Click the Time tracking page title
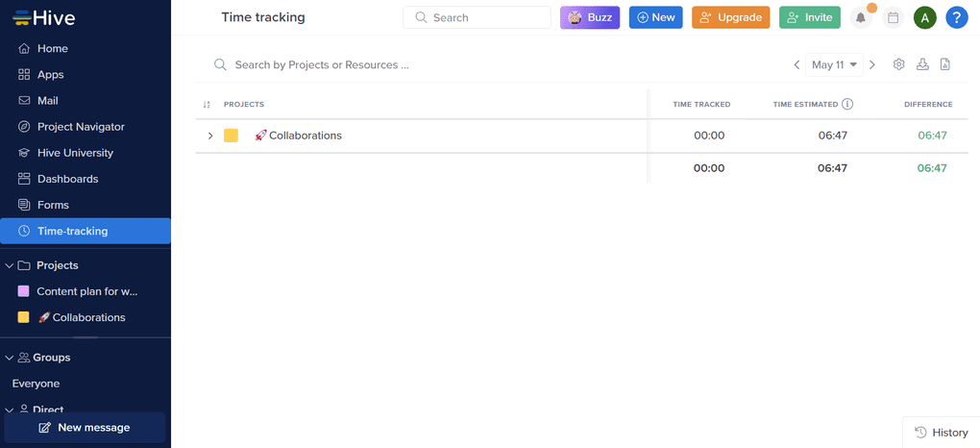Viewport: 980px width, 448px height. 263,17
